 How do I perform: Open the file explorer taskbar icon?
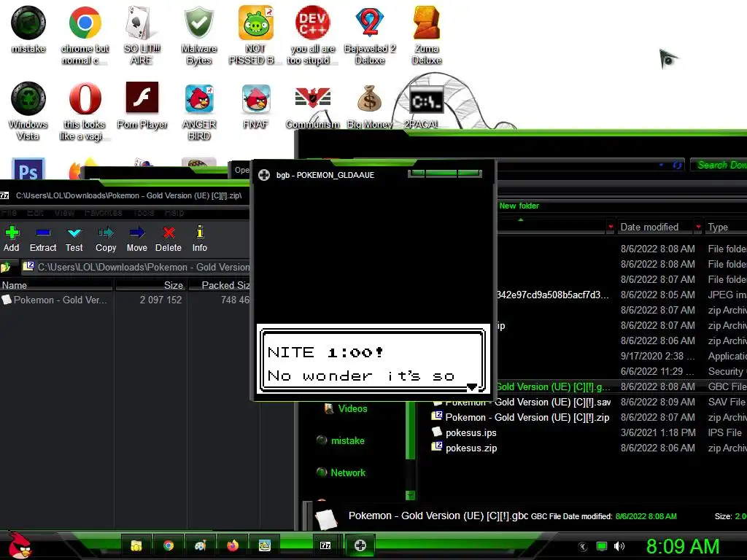[136, 545]
